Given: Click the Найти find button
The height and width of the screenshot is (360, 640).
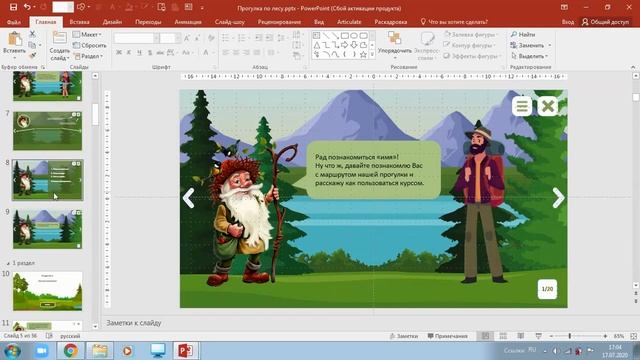Looking at the screenshot, I should [x=523, y=35].
